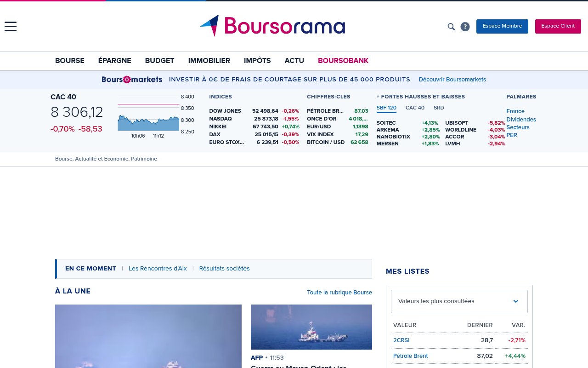This screenshot has width=588, height=368.
Task: Open the WORLDLINE stock
Action: (461, 130)
